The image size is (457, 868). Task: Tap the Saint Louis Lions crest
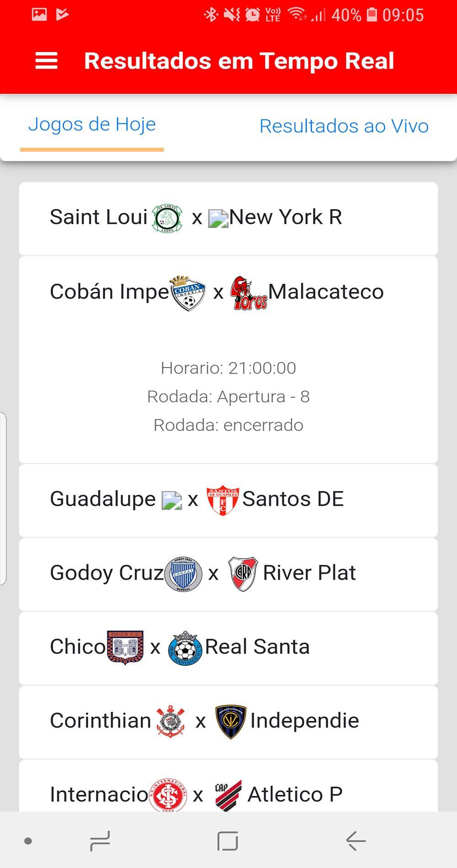[167, 218]
